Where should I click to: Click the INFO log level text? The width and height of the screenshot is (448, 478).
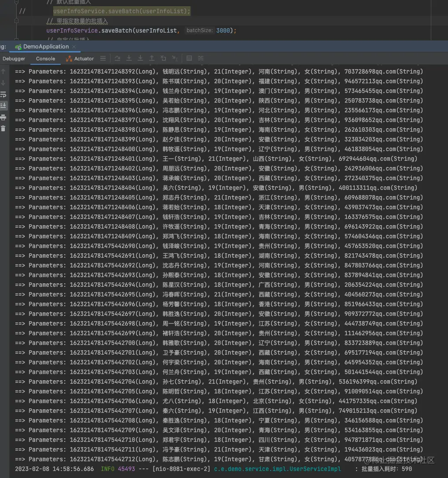tap(107, 469)
